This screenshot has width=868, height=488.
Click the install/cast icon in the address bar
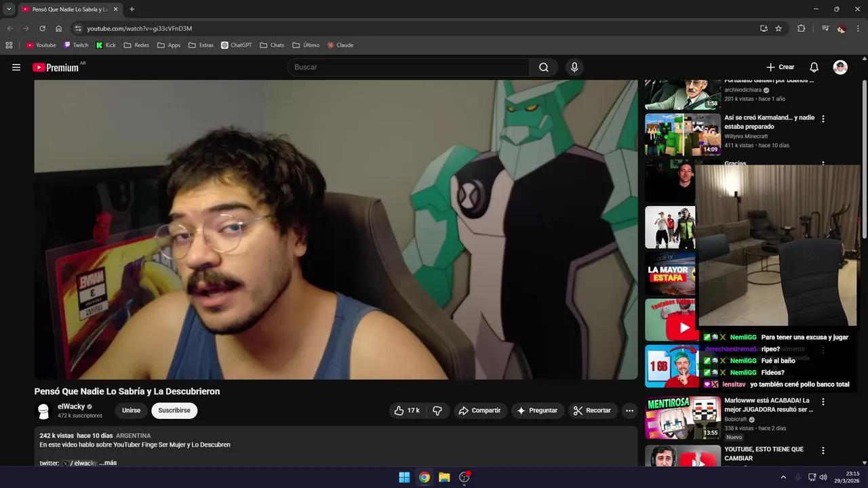coord(764,28)
